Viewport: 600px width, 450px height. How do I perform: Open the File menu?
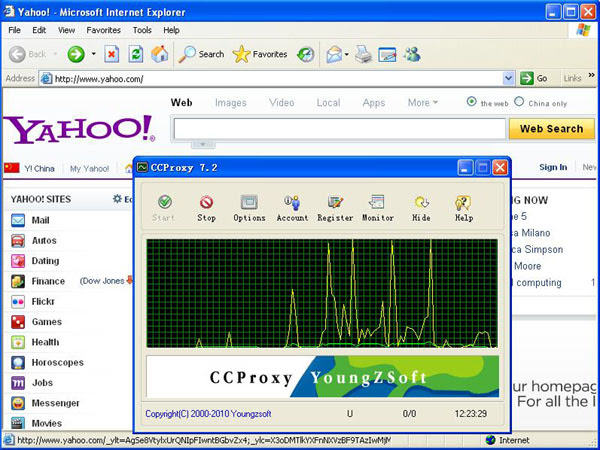15,30
